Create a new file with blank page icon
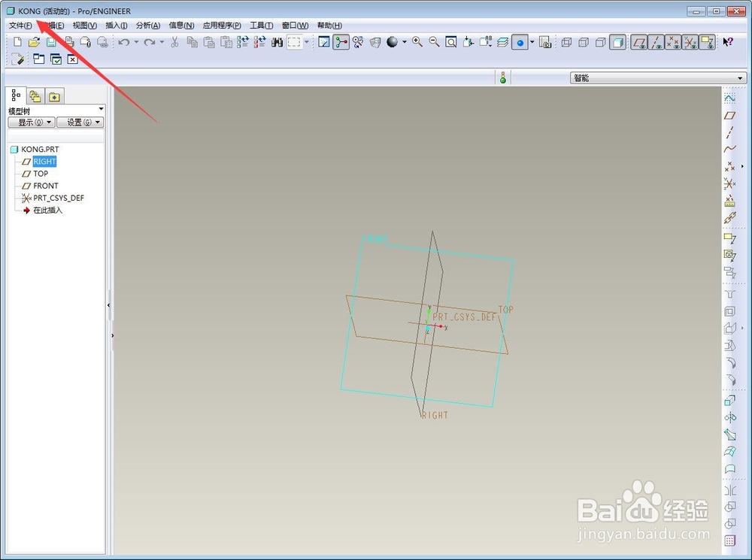752x560 pixels. tap(18, 42)
